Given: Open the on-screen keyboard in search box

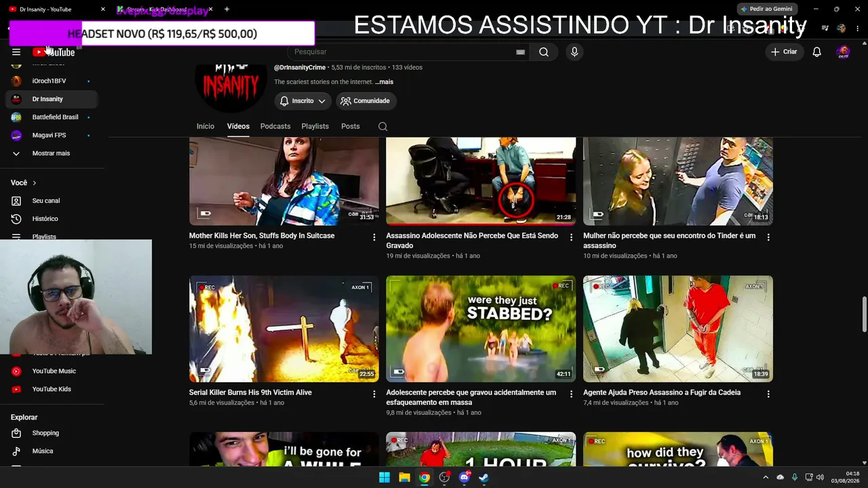Looking at the screenshot, I should click(520, 52).
